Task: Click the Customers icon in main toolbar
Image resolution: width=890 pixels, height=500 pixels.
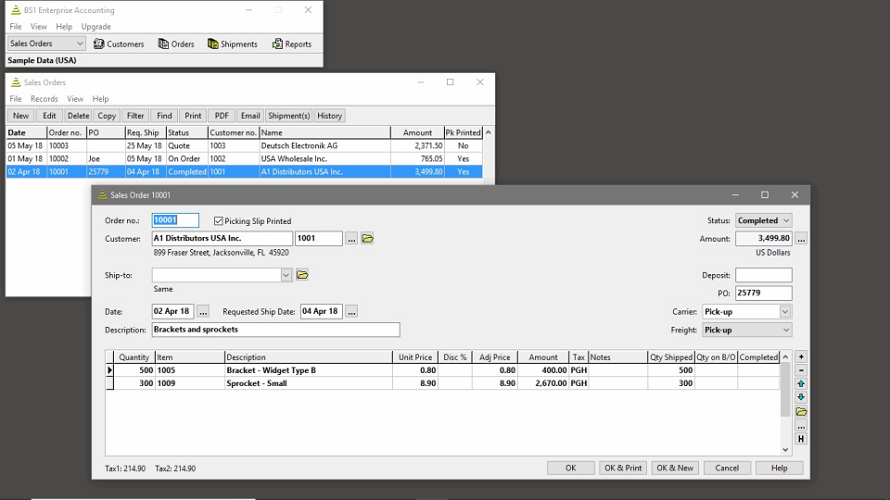Action: click(x=99, y=44)
